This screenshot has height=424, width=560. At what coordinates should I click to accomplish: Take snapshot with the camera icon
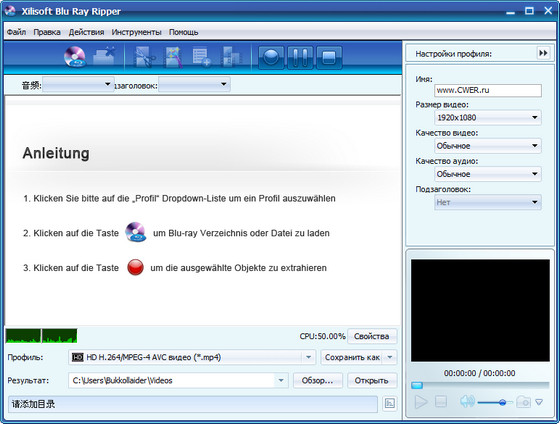[x=524, y=402]
